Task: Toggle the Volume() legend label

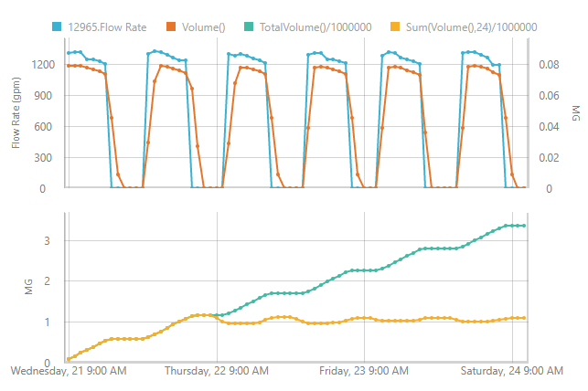Action: 204,27
